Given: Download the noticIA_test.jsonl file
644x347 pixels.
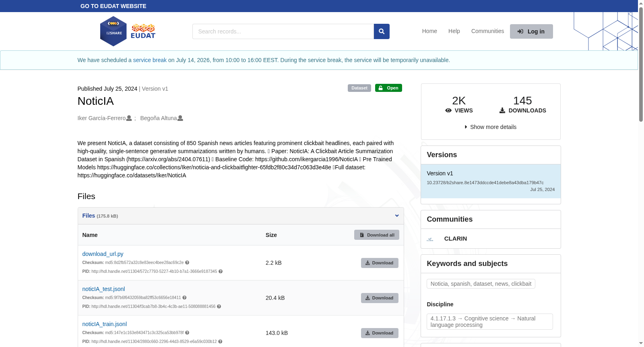Looking at the screenshot, I should (x=380, y=298).
